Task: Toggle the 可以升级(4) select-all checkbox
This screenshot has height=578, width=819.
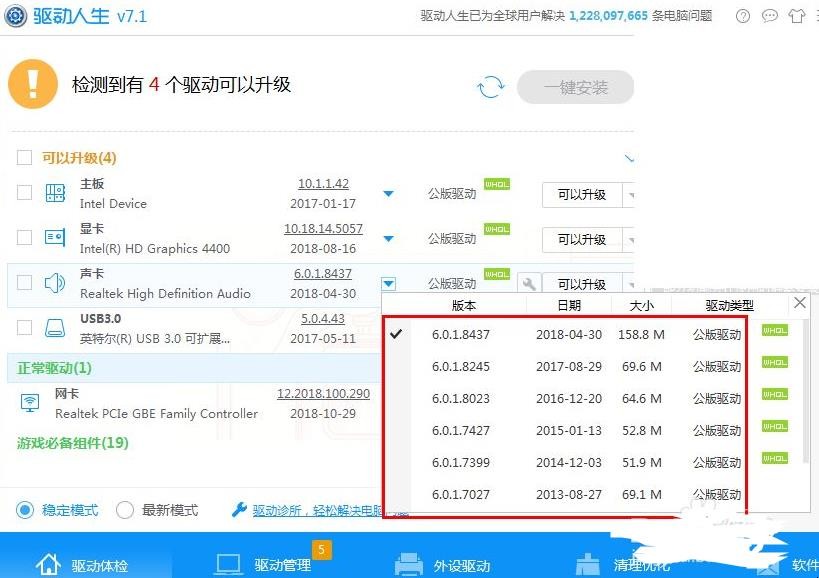Action: click(x=24, y=157)
